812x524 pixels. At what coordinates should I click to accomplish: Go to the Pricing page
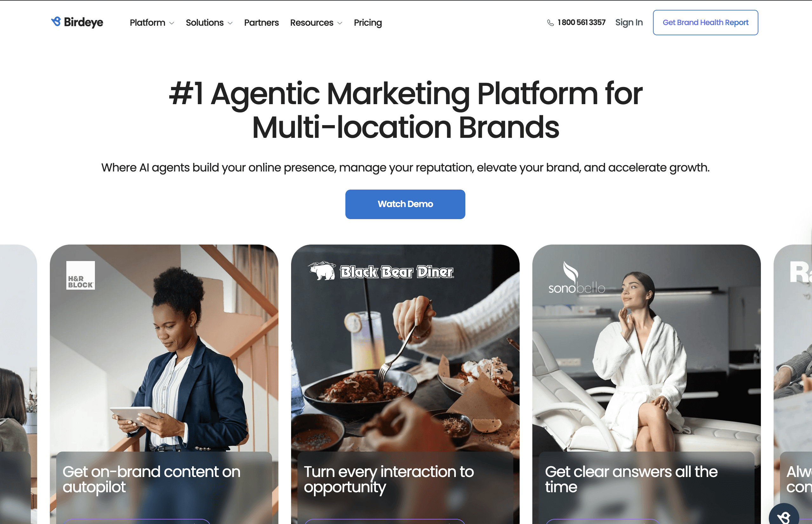click(368, 23)
